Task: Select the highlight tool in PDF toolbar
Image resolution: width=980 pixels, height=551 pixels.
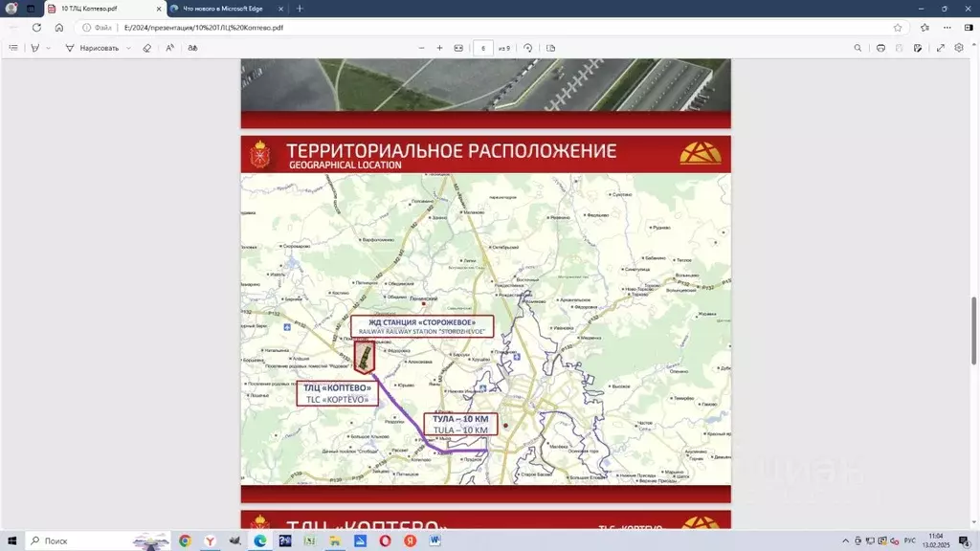Action: pyautogui.click(x=35, y=48)
